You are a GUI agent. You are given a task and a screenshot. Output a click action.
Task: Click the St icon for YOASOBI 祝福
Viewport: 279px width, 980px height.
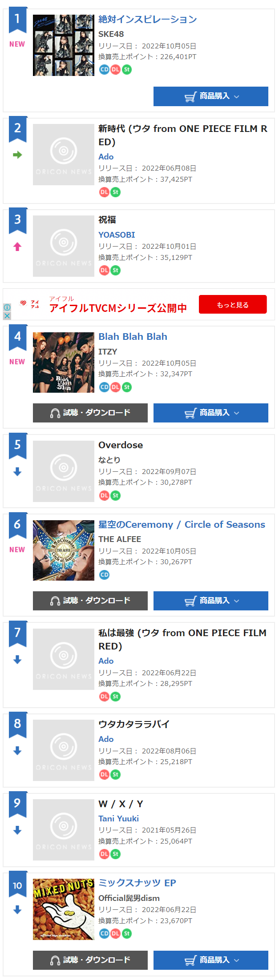[x=115, y=270]
